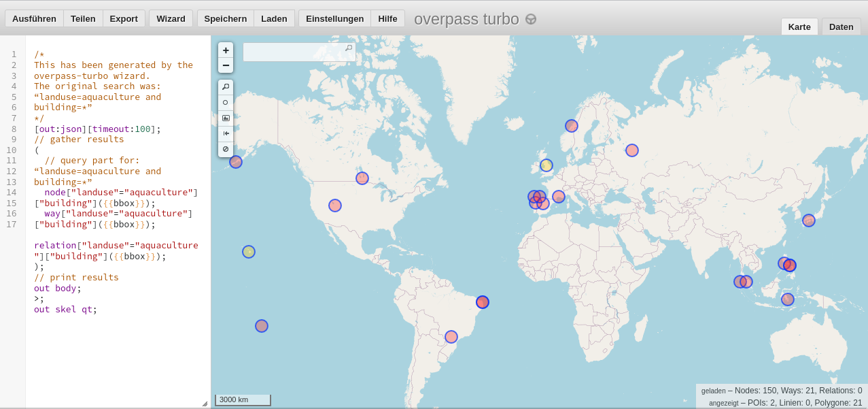
Task: Zoom in on the map
Action: 226,50
